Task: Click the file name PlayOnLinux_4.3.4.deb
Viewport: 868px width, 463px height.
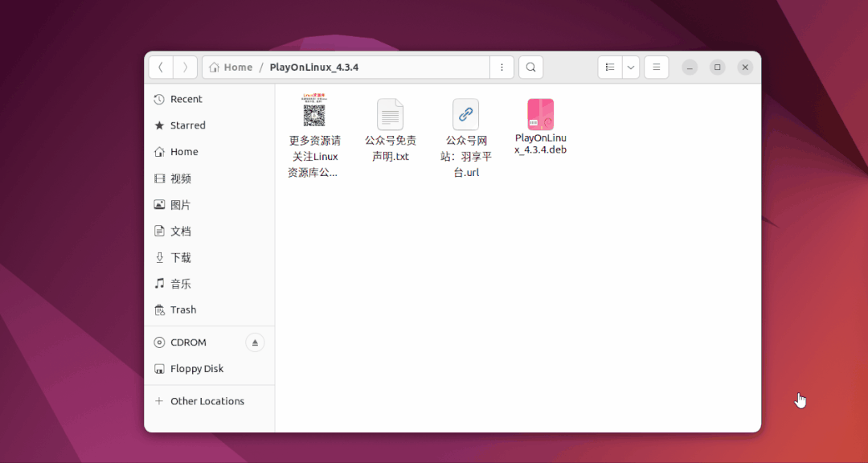Action: [540, 143]
